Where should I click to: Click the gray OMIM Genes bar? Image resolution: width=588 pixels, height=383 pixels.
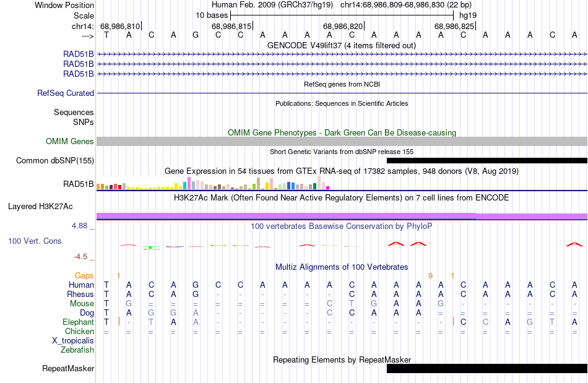342,141
